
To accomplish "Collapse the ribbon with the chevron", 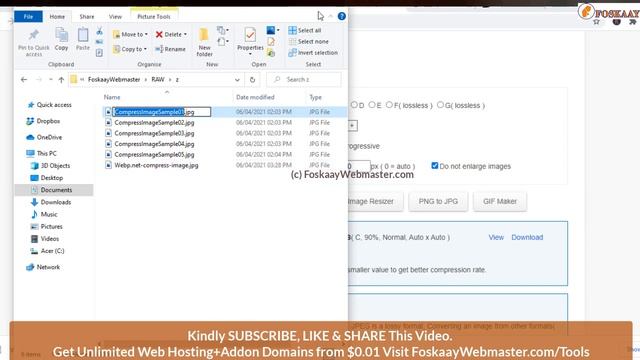I will click(331, 16).
